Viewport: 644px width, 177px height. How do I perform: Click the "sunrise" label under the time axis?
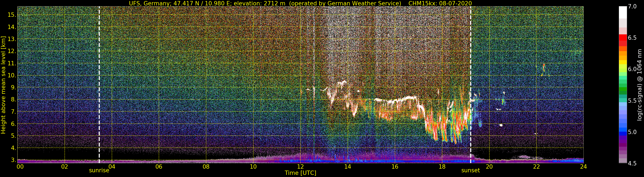(x=99, y=171)
